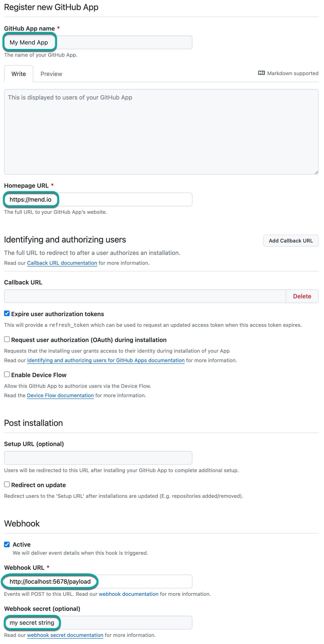Screen dimensions: 324x644
Task: Open Identifying and authorizing users documentation link
Action: tap(106, 360)
